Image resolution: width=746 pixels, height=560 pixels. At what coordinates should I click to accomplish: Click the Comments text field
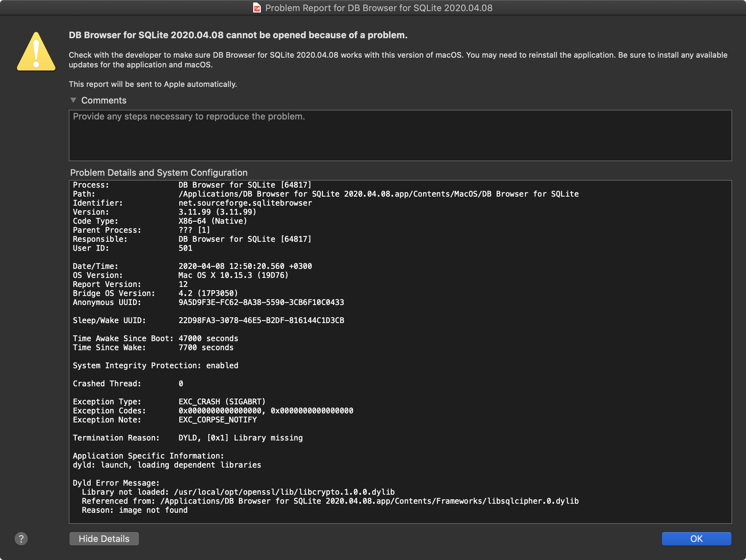(x=400, y=135)
